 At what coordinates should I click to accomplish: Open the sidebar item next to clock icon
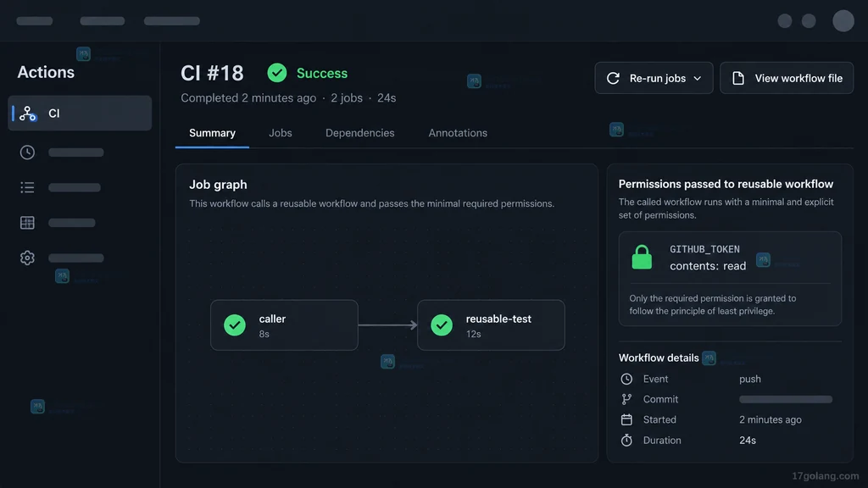pyautogui.click(x=75, y=152)
